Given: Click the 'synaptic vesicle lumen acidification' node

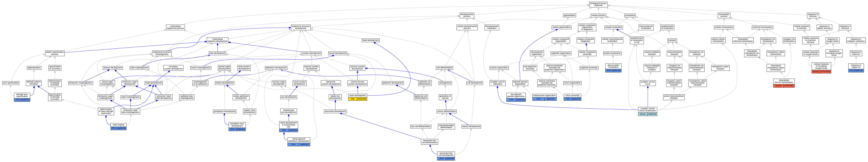Looking at the screenshot, I should [648, 110].
